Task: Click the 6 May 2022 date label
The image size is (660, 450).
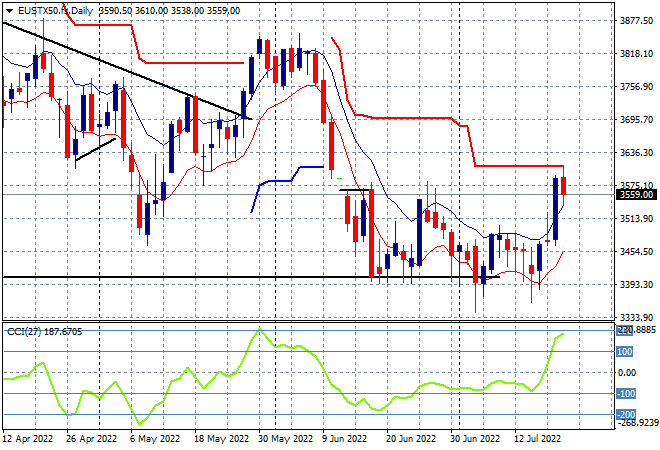Action: pos(155,439)
